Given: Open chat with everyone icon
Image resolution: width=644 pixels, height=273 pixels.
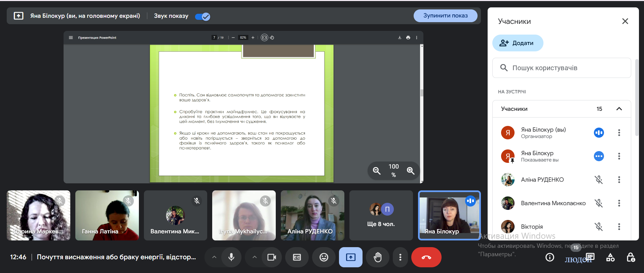Looking at the screenshot, I should click(590, 257).
